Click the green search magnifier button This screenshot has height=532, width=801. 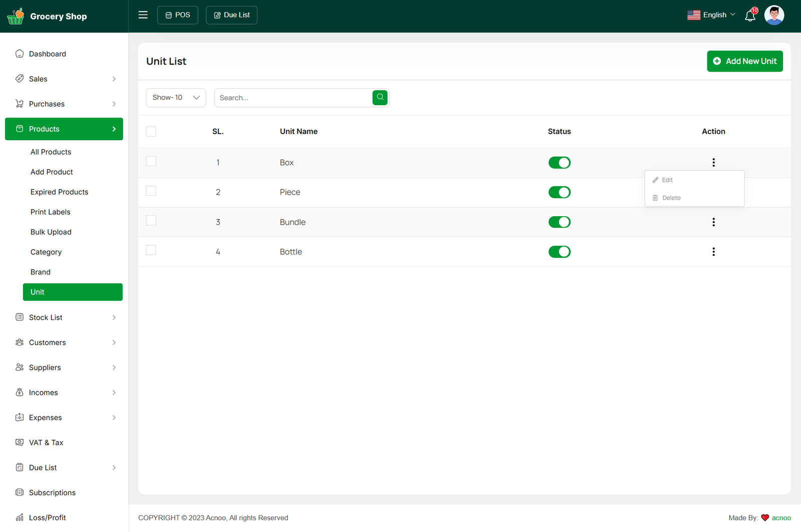[380, 98]
